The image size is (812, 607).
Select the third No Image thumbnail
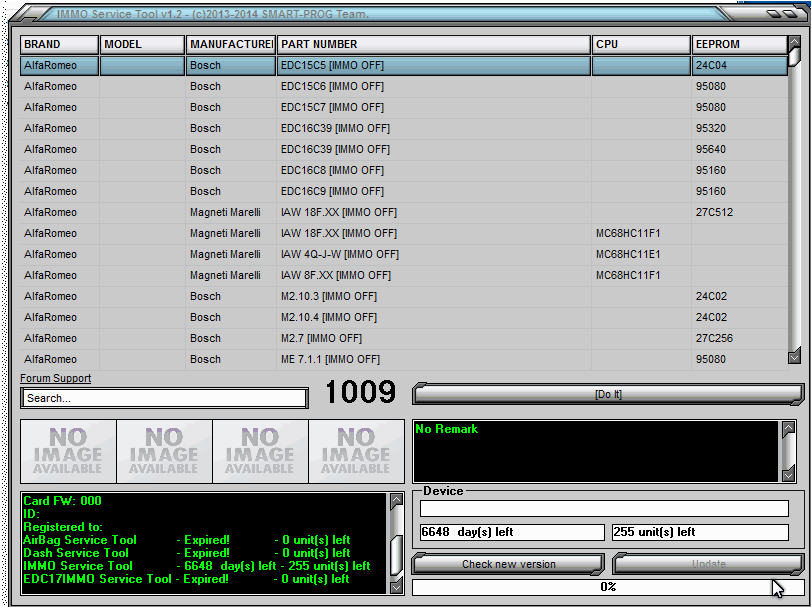[x=260, y=451]
